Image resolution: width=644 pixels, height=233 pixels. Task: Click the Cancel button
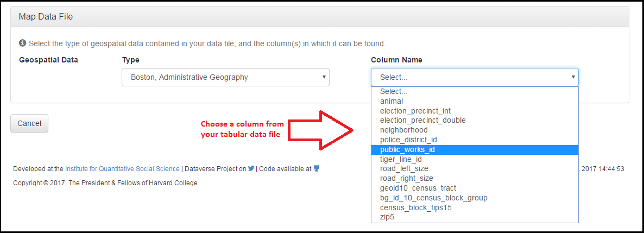pos(29,123)
